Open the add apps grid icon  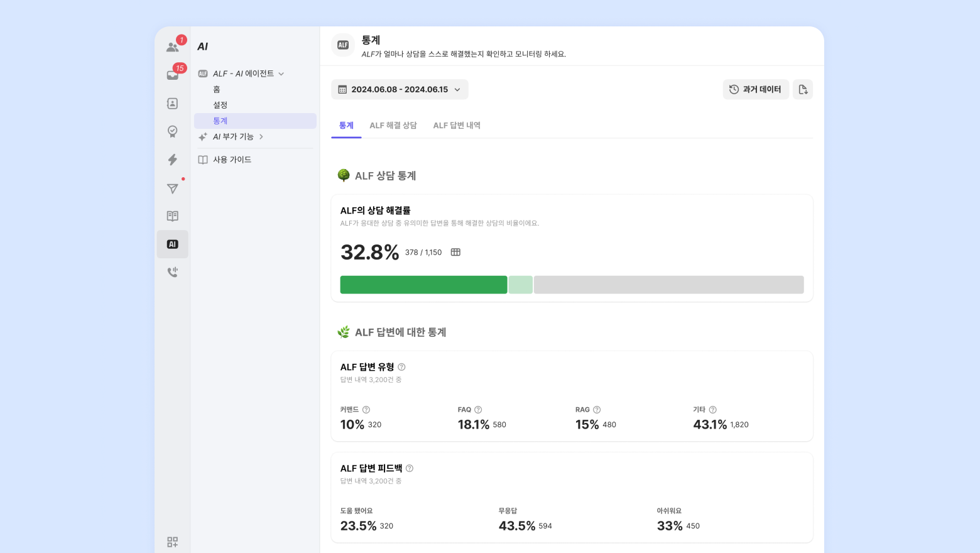pyautogui.click(x=172, y=542)
